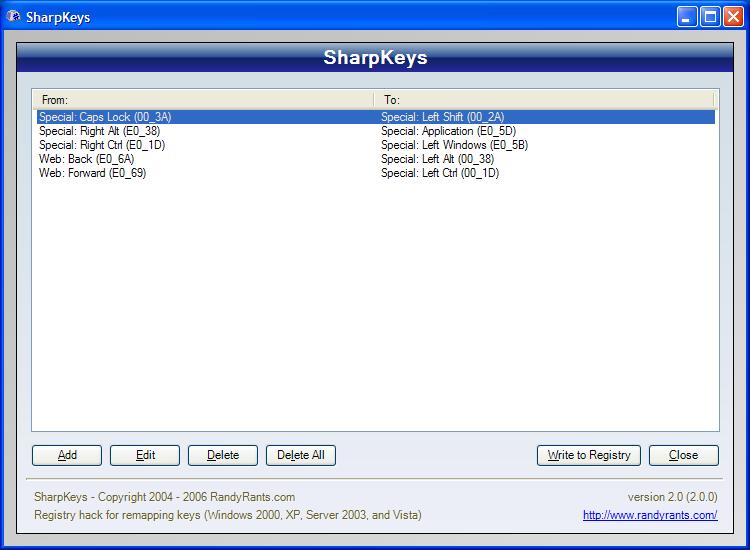750x550 pixels.
Task: Click the SharpKeys title bar app icon
Action: [13, 17]
